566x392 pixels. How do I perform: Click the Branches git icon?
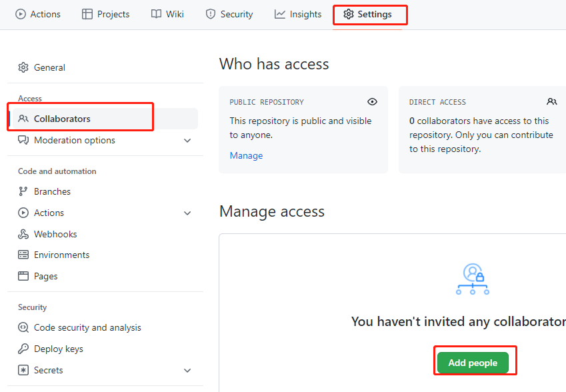coord(23,191)
